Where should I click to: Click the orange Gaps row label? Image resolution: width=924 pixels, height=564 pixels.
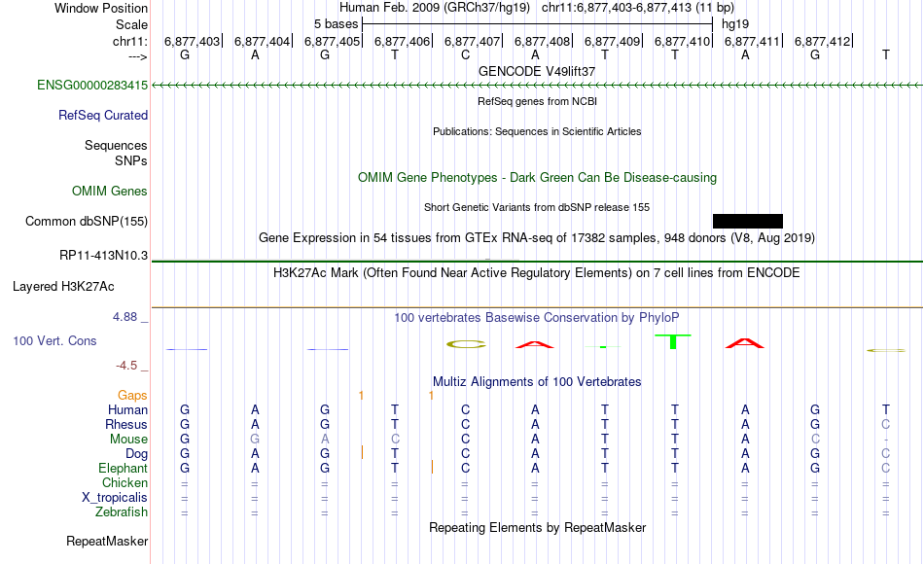(132, 395)
